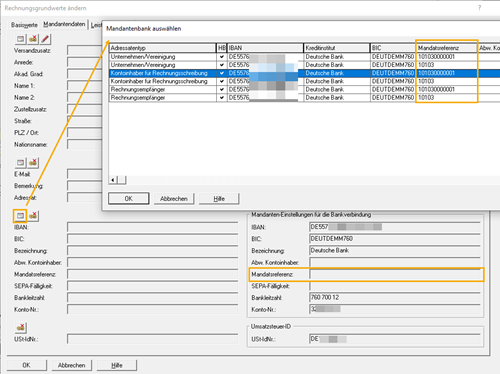Click DEUTDEMM760 cell in last Rechnungsempfänger row
This screenshot has height=374, width=500.
coord(393,97)
